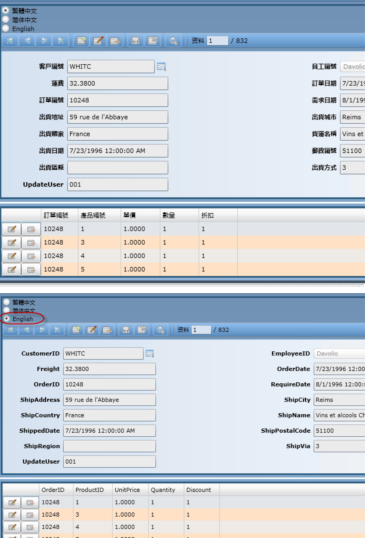Click the edit pencil icon in Chinese form toolbar
The image size is (365, 538).
click(98, 41)
